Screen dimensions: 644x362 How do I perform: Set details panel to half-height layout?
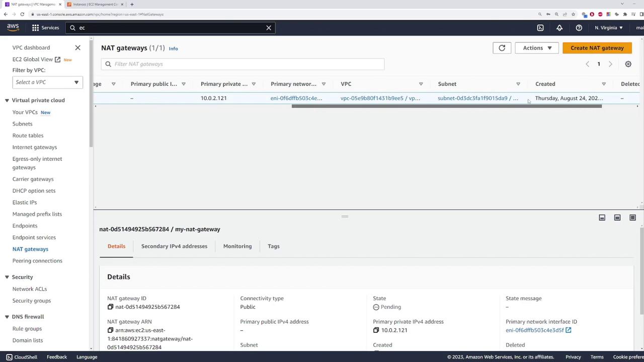point(617,218)
